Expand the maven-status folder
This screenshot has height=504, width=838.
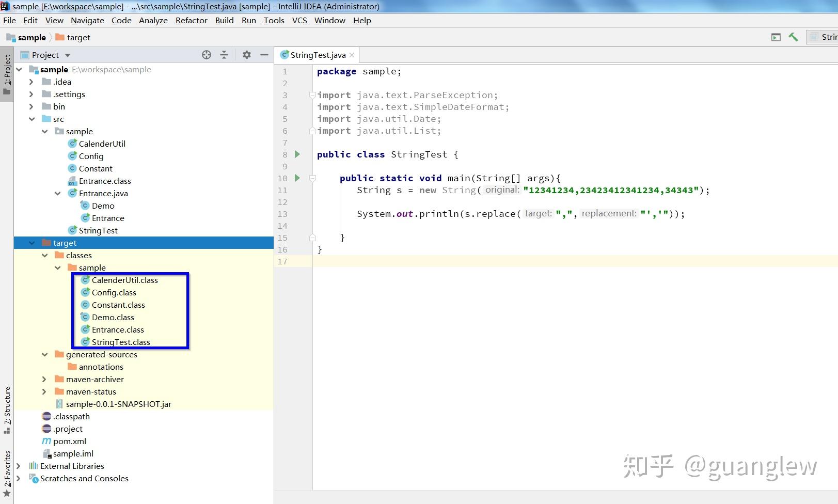point(44,391)
